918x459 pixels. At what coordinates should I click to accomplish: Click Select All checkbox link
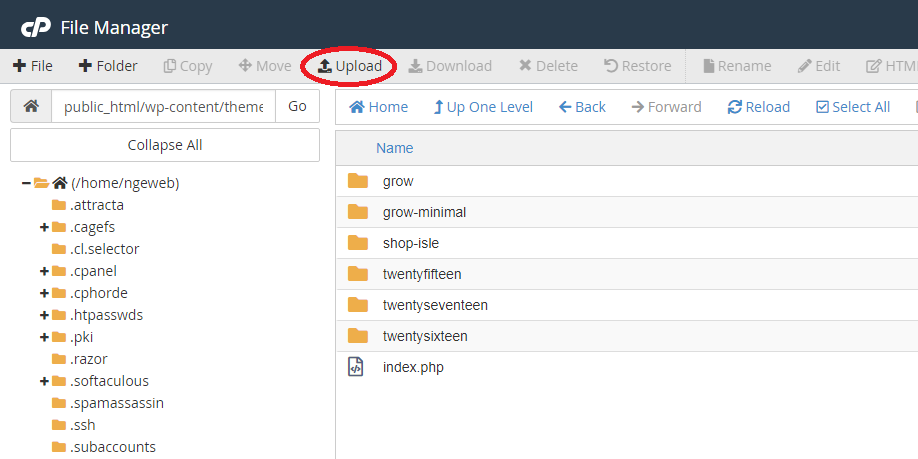(x=853, y=107)
